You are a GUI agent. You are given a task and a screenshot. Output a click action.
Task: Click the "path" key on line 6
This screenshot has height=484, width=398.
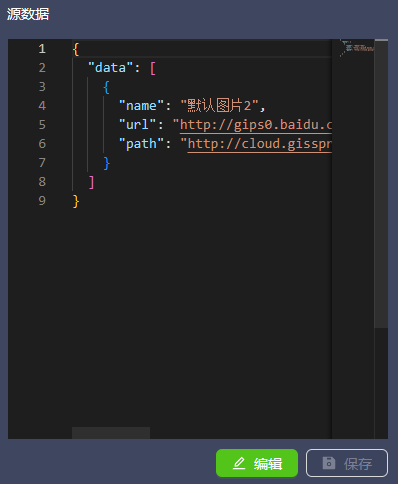tap(141, 144)
